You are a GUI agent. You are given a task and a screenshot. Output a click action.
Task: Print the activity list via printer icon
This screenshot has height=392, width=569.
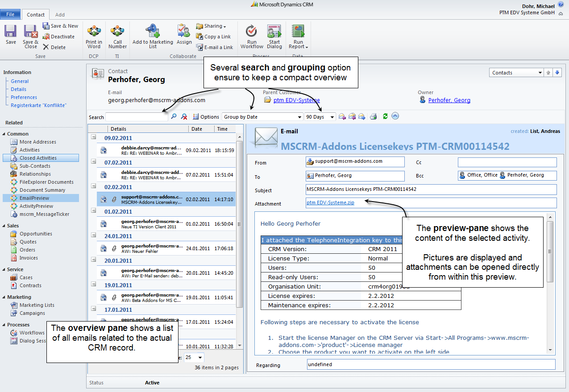(x=374, y=116)
